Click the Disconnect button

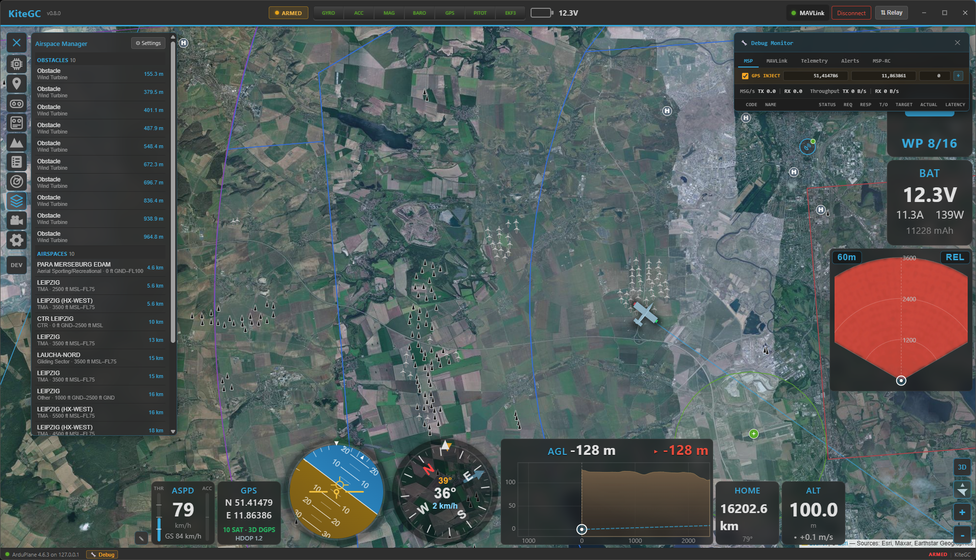851,13
